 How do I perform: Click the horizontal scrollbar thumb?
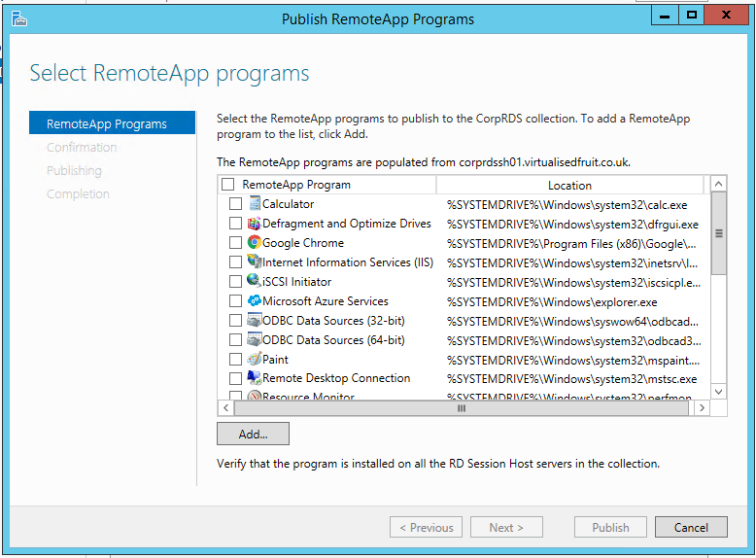tap(462, 409)
